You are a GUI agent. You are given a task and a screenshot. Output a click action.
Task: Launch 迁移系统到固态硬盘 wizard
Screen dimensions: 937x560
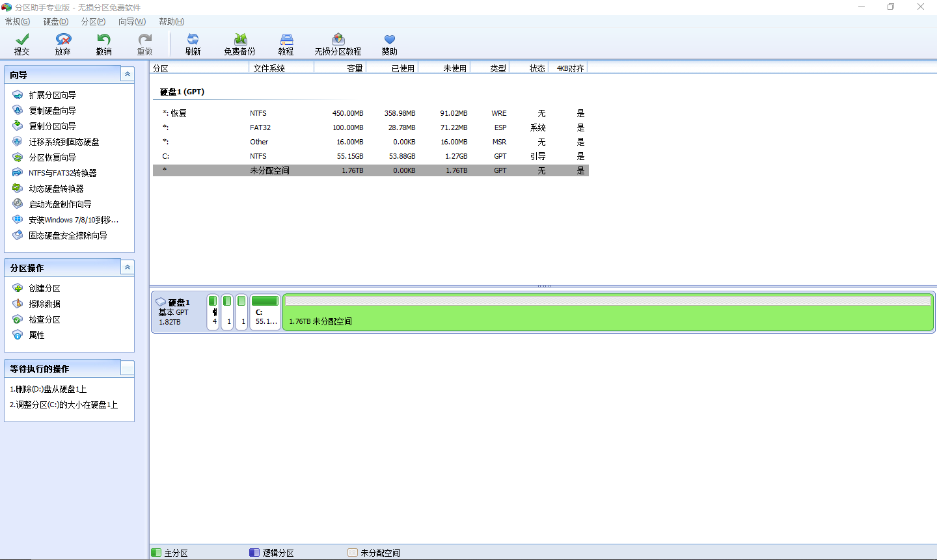point(64,142)
